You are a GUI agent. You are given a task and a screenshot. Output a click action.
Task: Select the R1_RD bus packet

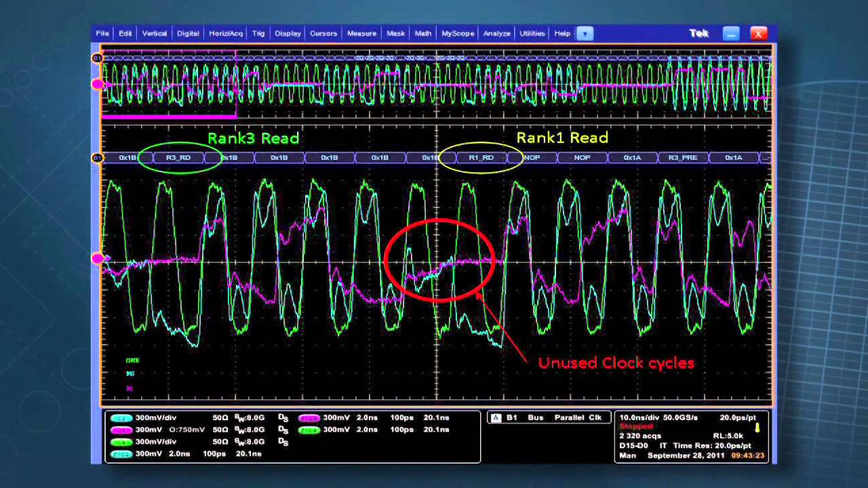pyautogui.click(x=481, y=158)
